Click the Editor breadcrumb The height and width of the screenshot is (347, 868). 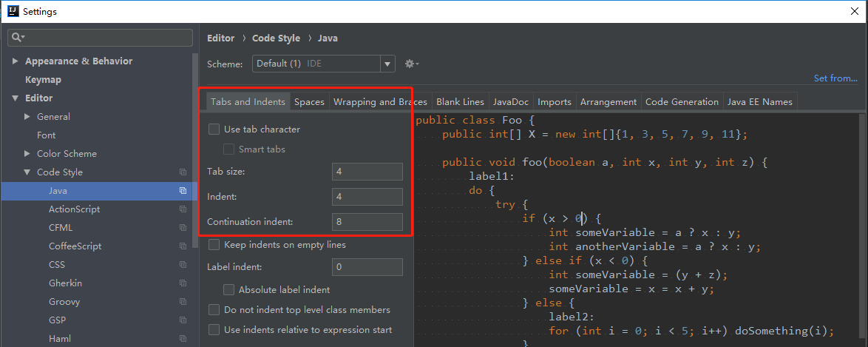pyautogui.click(x=221, y=38)
